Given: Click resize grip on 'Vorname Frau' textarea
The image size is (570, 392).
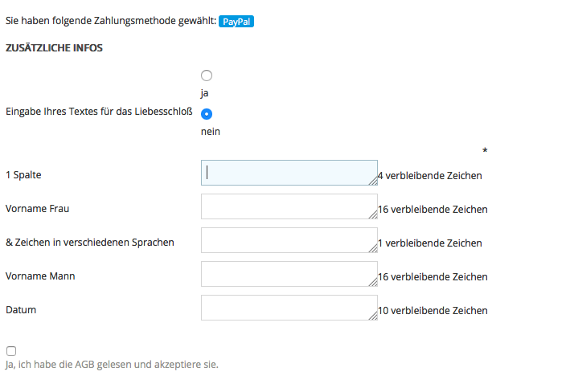Looking at the screenshot, I should [373, 215].
